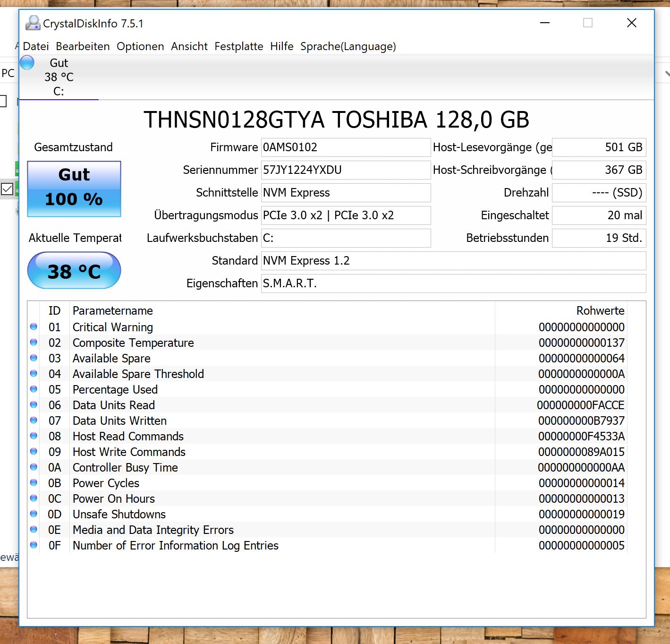Click status dot for Percentage Used row
Image resolution: width=670 pixels, height=644 pixels.
click(x=34, y=389)
